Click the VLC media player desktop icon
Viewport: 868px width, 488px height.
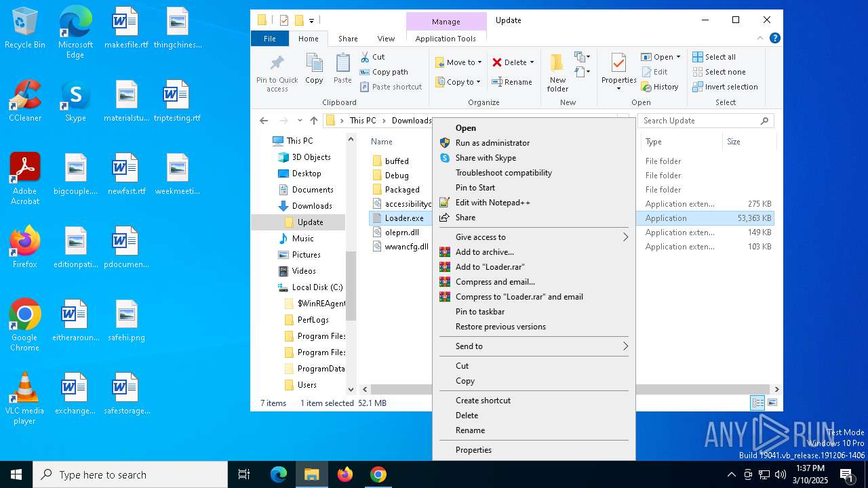[x=25, y=399]
